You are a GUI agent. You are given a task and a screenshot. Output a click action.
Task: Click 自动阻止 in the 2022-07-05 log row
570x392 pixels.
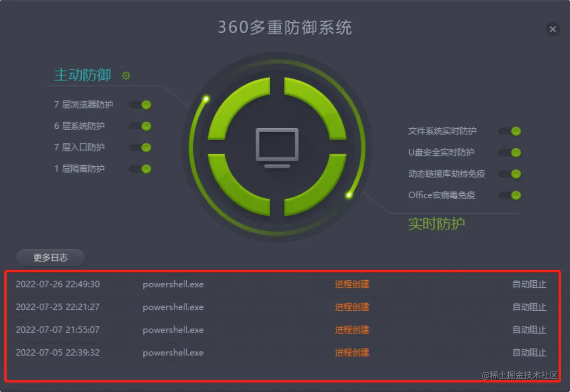tap(530, 353)
